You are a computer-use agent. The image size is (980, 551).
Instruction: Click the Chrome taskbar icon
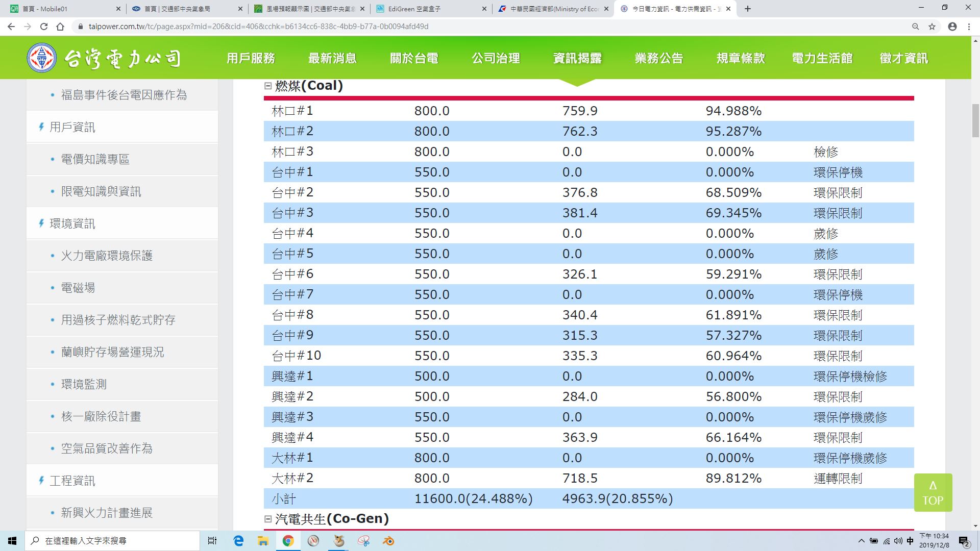[288, 541]
